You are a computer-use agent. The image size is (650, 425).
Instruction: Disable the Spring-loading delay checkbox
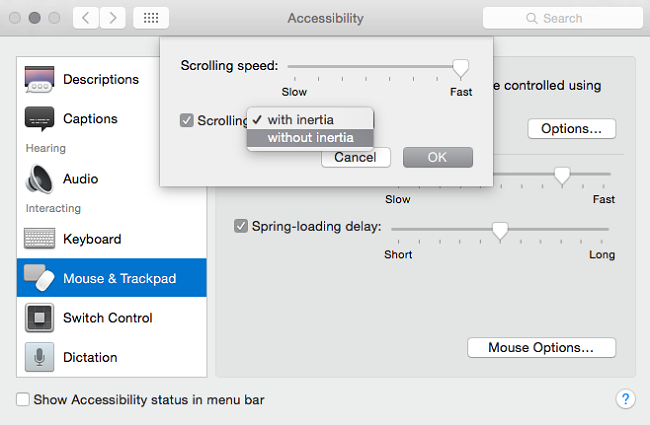(241, 226)
